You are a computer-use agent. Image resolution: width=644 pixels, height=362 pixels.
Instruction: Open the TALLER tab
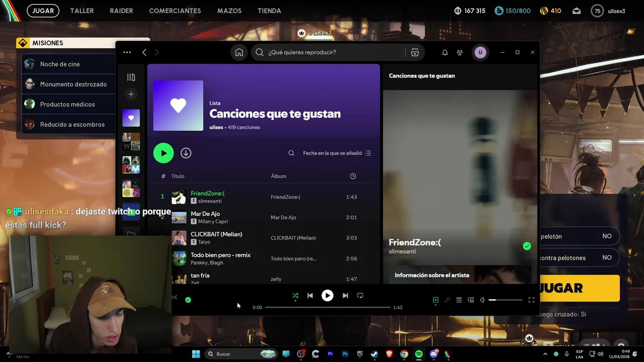82,11
